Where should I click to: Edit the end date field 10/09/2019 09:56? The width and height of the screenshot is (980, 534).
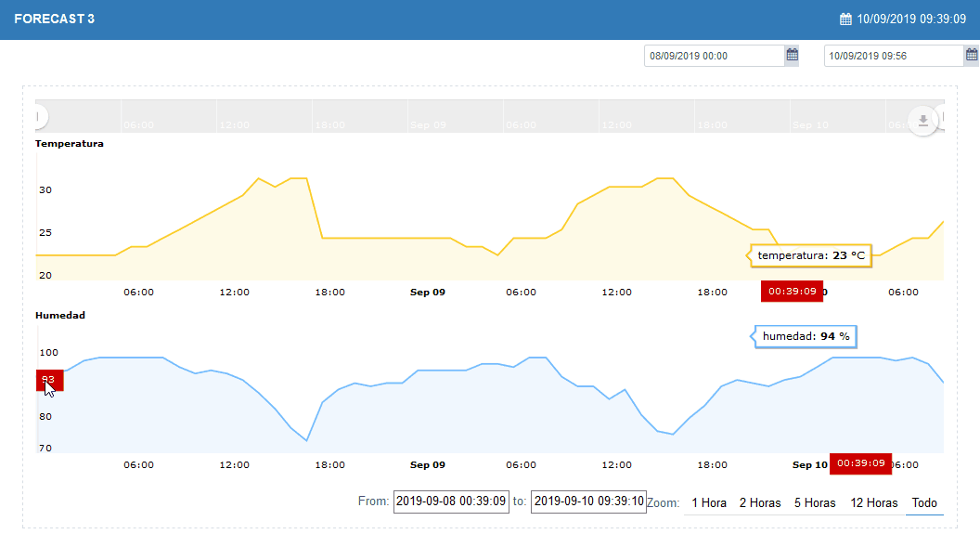pyautogui.click(x=894, y=56)
